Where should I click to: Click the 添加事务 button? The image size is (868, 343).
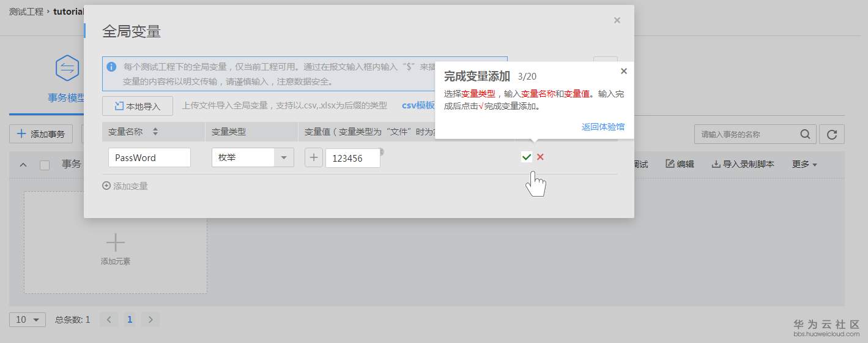pyautogui.click(x=41, y=134)
